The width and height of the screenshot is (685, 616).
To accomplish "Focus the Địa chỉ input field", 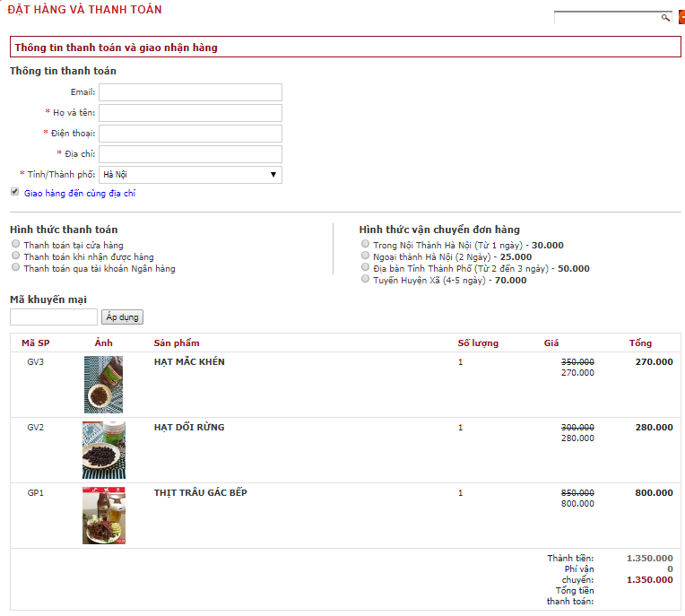I will click(x=190, y=154).
